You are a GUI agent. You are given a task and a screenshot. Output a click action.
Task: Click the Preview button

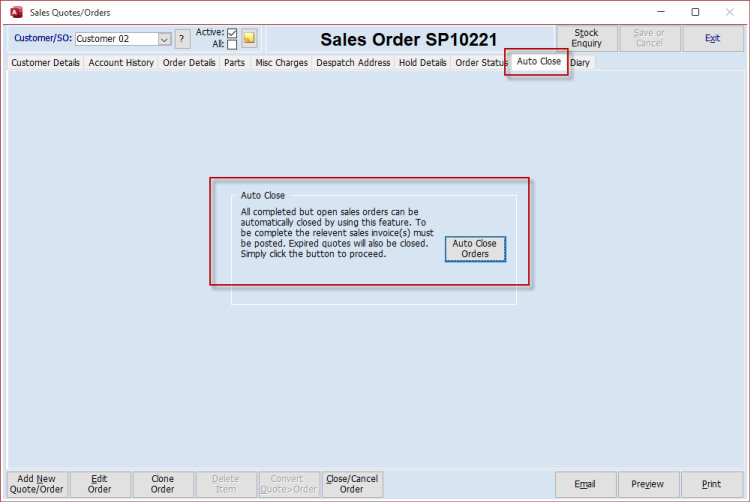[x=648, y=484]
